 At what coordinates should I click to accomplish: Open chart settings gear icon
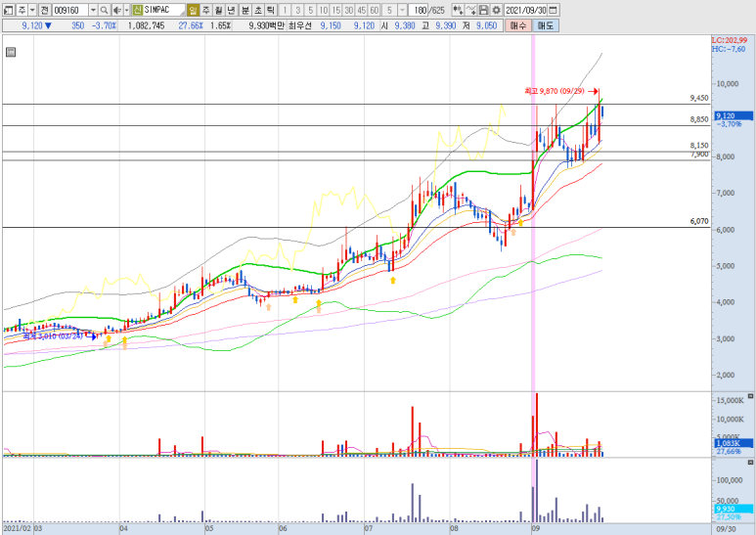(497, 10)
